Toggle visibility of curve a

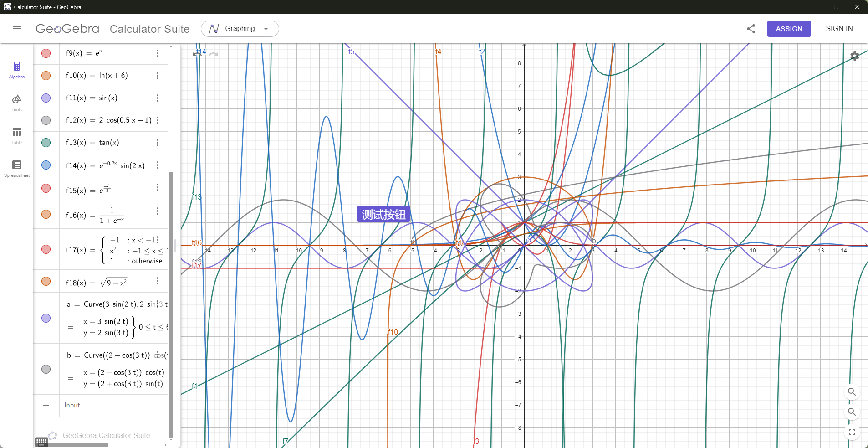pyautogui.click(x=46, y=318)
